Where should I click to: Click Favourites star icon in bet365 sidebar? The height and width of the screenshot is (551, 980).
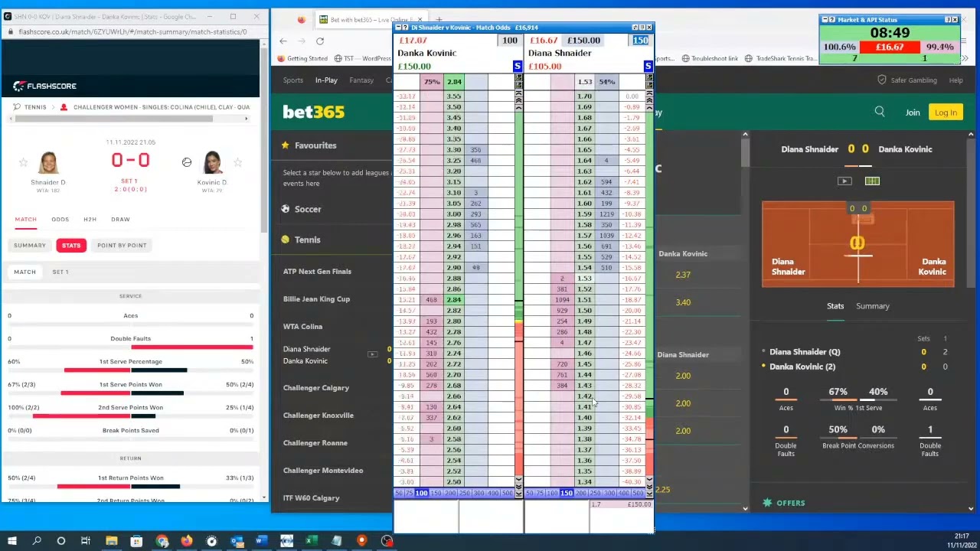[x=285, y=145]
